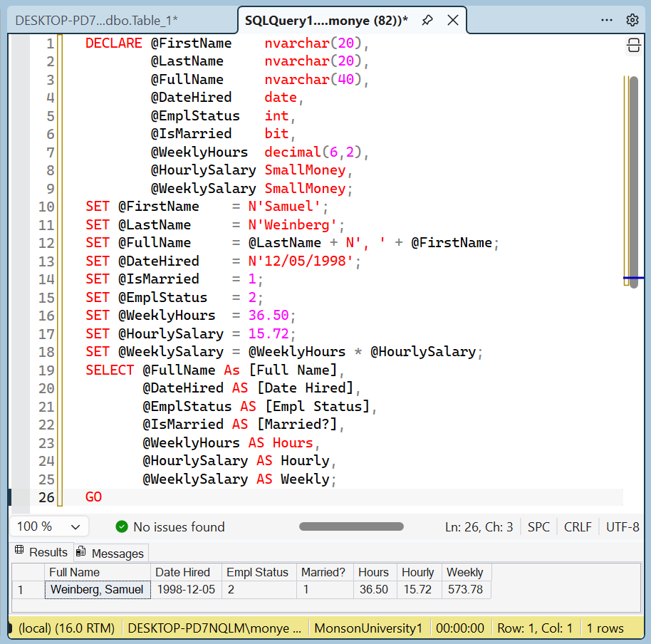Click the Results grid icon
The image size is (651, 644).
(x=19, y=550)
